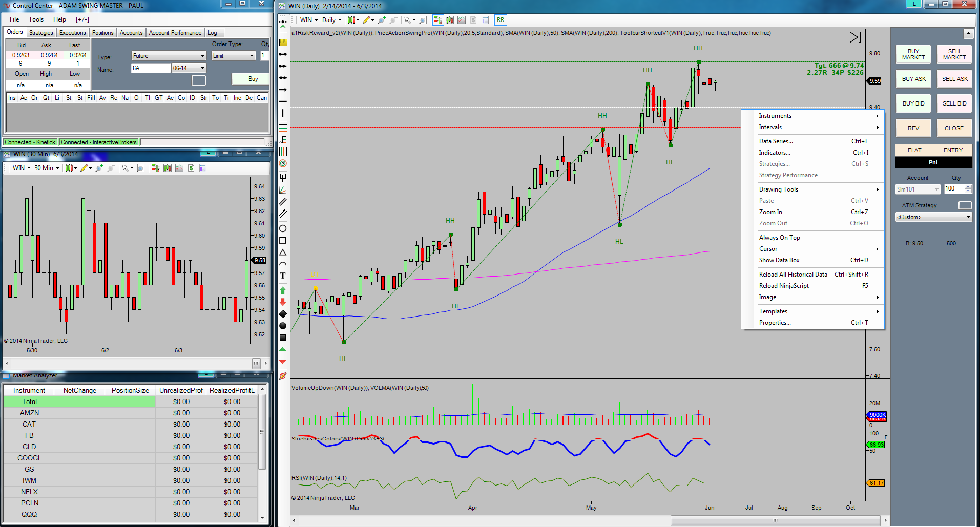Select the green Triangle Up marker tool
The width and height of the screenshot is (980, 527).
(x=283, y=350)
